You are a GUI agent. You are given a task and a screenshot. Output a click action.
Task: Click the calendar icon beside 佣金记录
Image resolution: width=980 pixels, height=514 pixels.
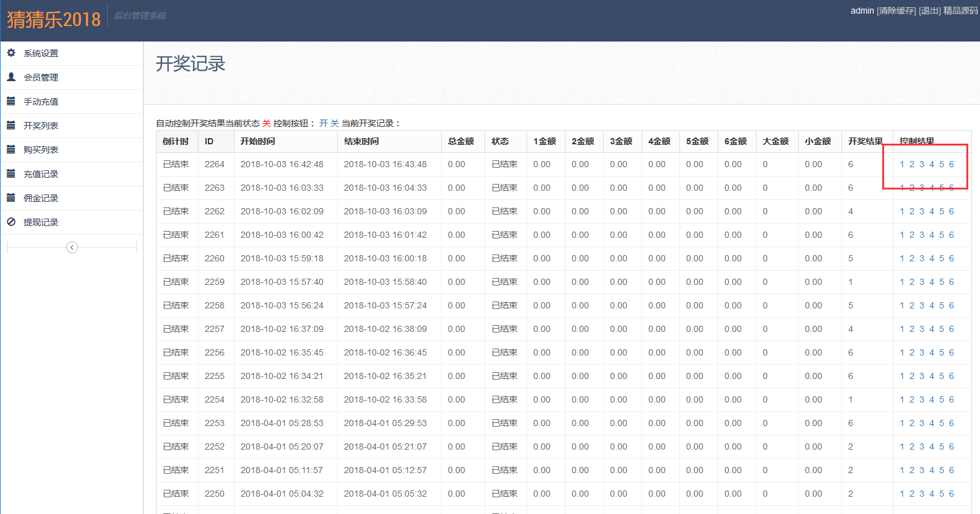(11, 198)
